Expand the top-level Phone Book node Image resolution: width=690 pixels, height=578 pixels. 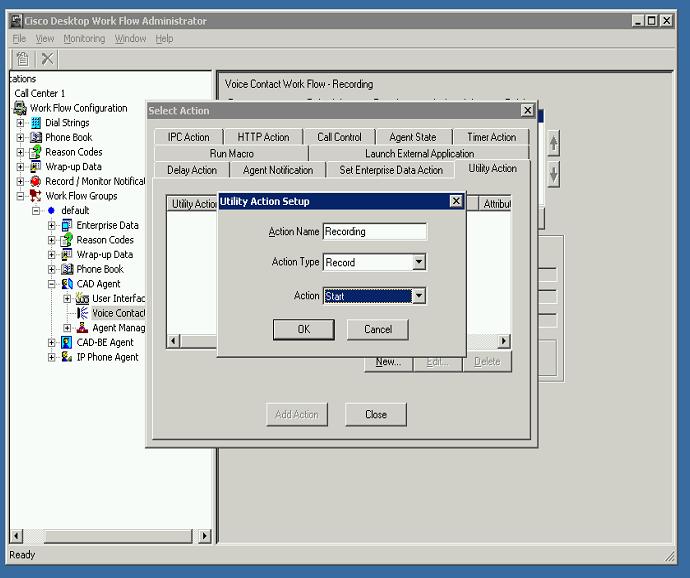[x=20, y=137]
